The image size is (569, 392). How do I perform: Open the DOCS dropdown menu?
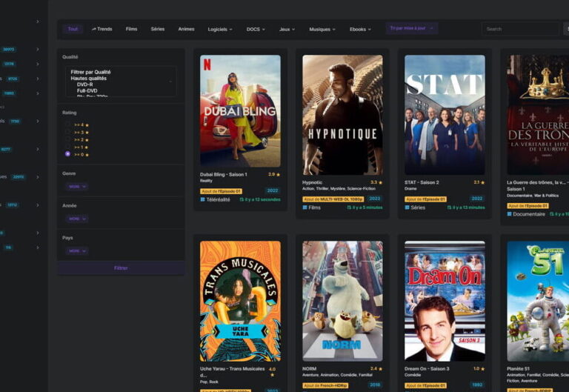coord(256,30)
